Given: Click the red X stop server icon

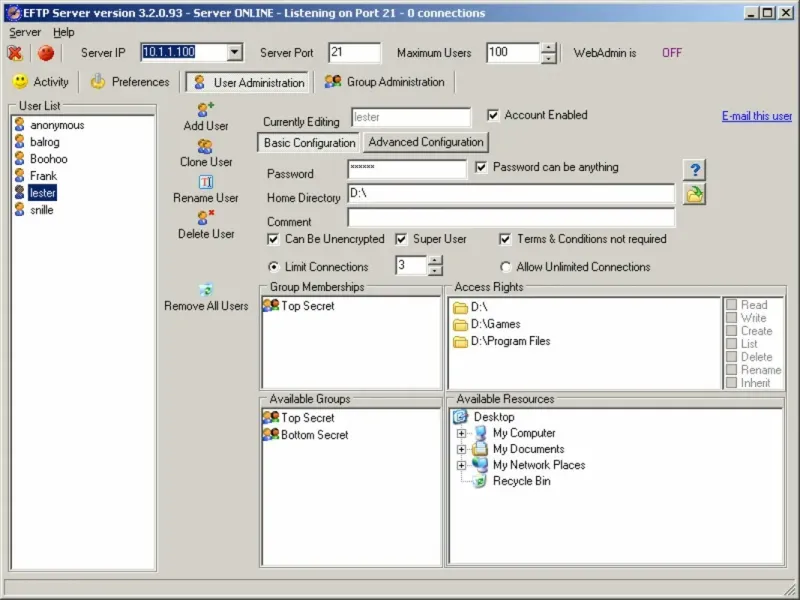Looking at the screenshot, I should click(x=15, y=53).
